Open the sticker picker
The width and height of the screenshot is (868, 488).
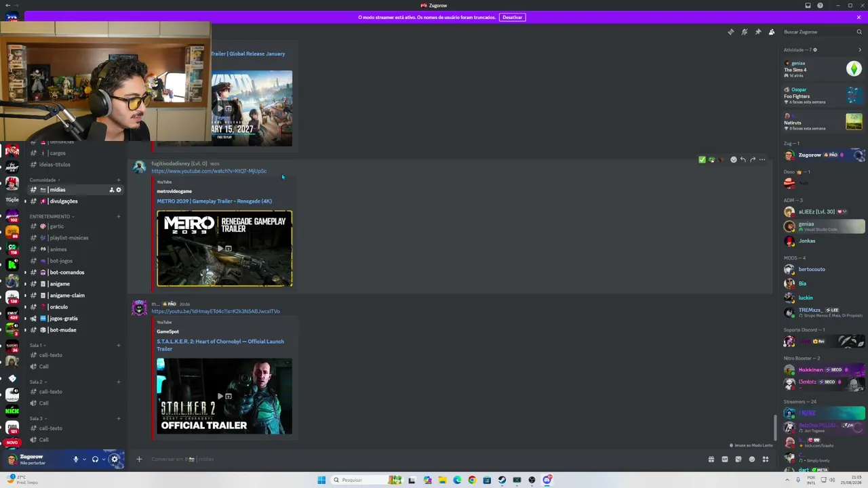tap(738, 459)
